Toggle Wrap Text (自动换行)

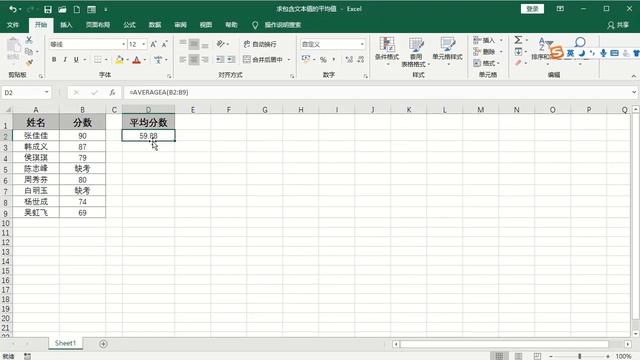260,44
